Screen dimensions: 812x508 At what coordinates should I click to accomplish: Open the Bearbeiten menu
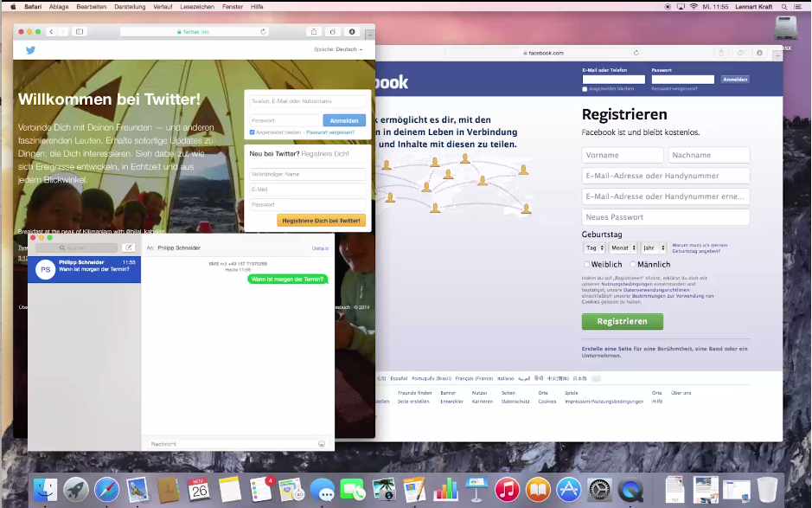coord(91,7)
